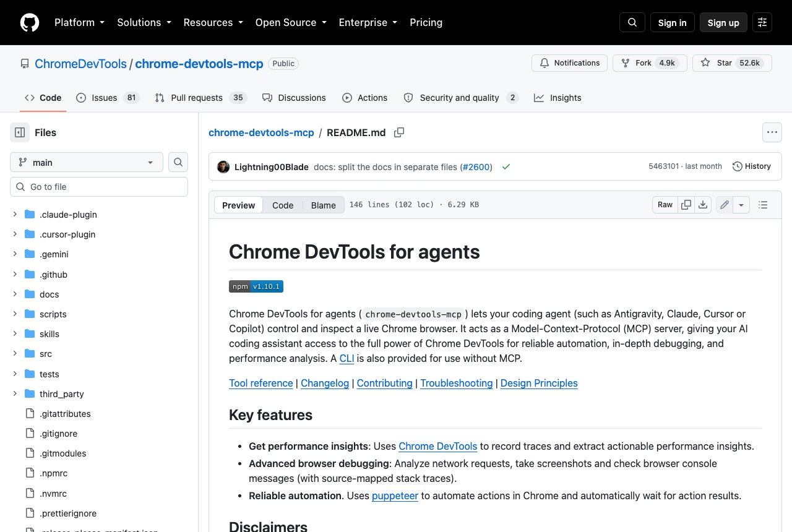Open Insights tab
Screen dimensions: 792x532
[557, 98]
